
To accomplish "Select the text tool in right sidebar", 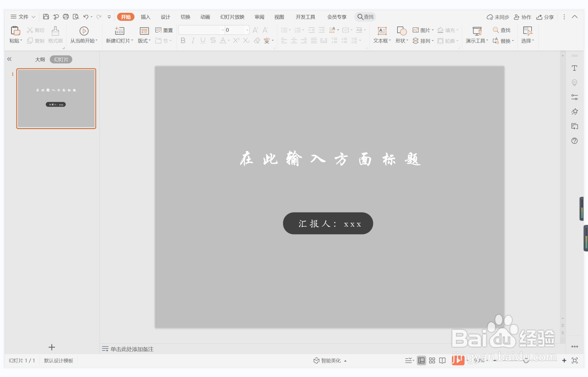I will 575,68.
